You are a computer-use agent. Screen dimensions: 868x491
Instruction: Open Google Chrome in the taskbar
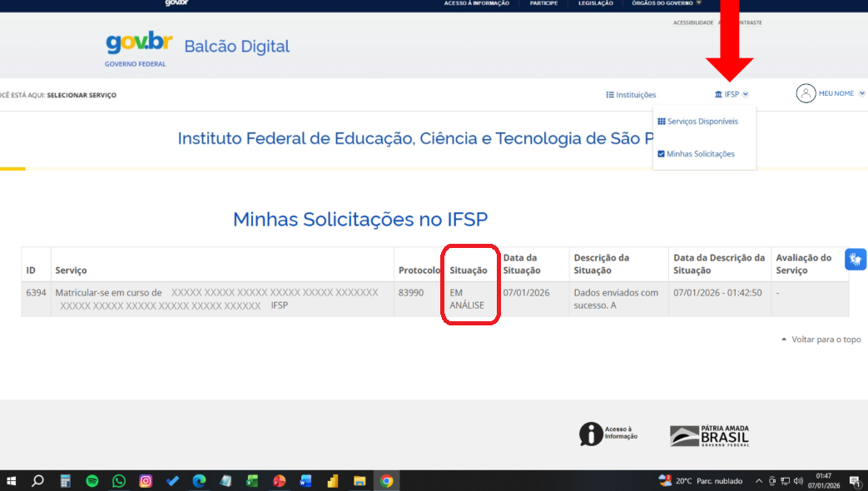[386, 481]
